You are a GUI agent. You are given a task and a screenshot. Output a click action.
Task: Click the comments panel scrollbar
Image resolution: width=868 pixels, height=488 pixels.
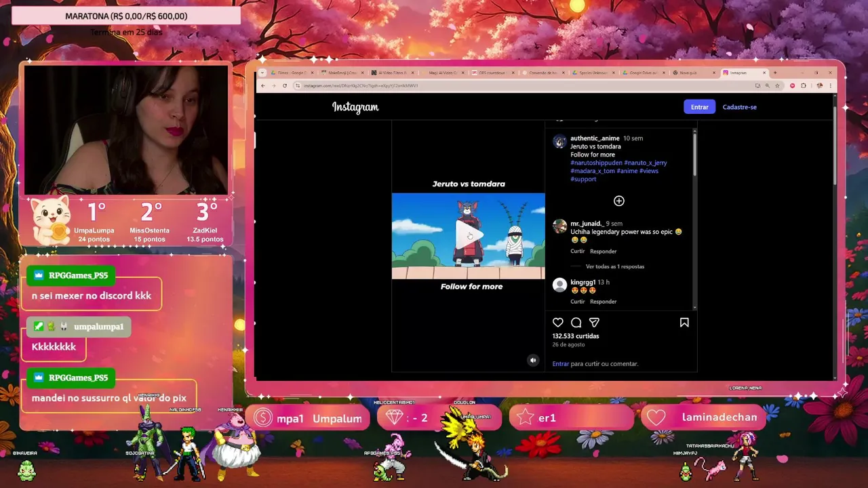(x=694, y=153)
